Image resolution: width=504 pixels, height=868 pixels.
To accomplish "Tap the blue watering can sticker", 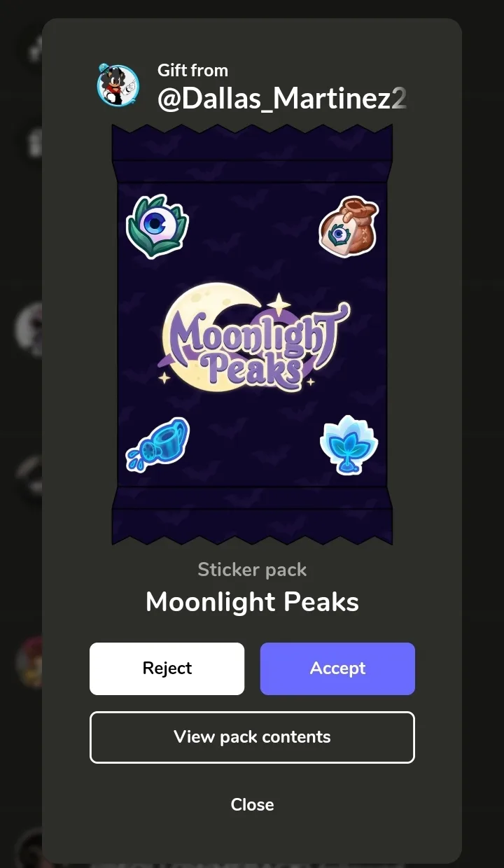I will click(x=158, y=443).
